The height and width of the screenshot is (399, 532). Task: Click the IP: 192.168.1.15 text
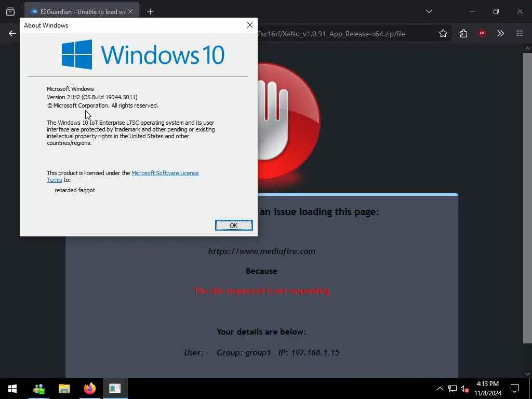(309, 353)
